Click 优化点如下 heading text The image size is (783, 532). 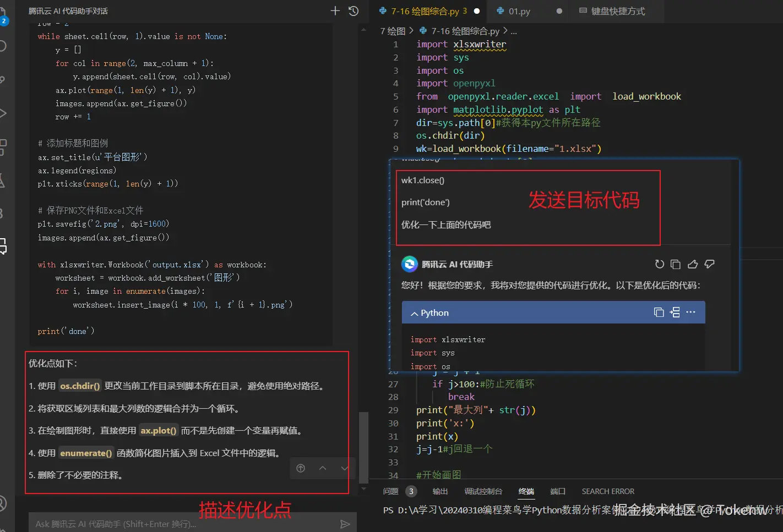(53, 364)
